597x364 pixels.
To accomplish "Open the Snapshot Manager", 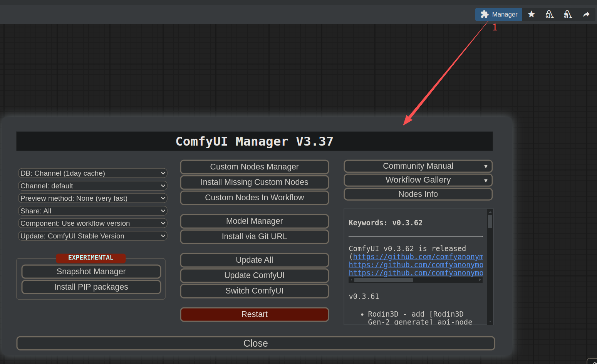I will tap(91, 272).
